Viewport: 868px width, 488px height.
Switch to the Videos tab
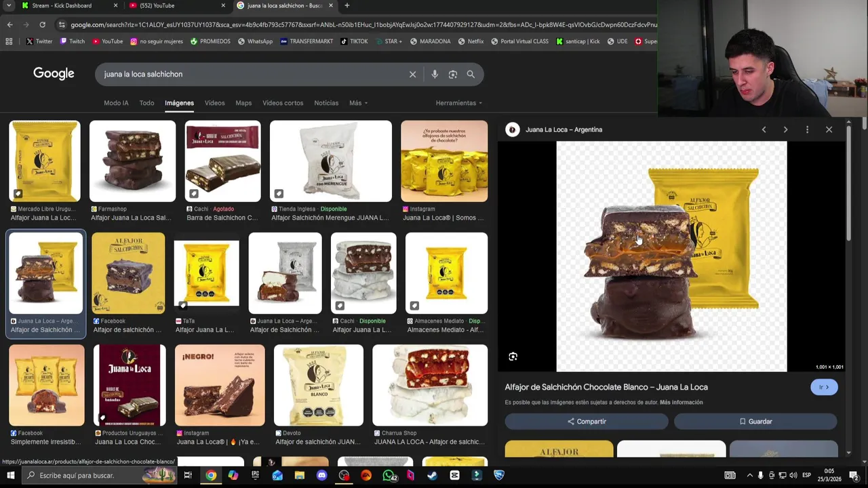pos(214,103)
